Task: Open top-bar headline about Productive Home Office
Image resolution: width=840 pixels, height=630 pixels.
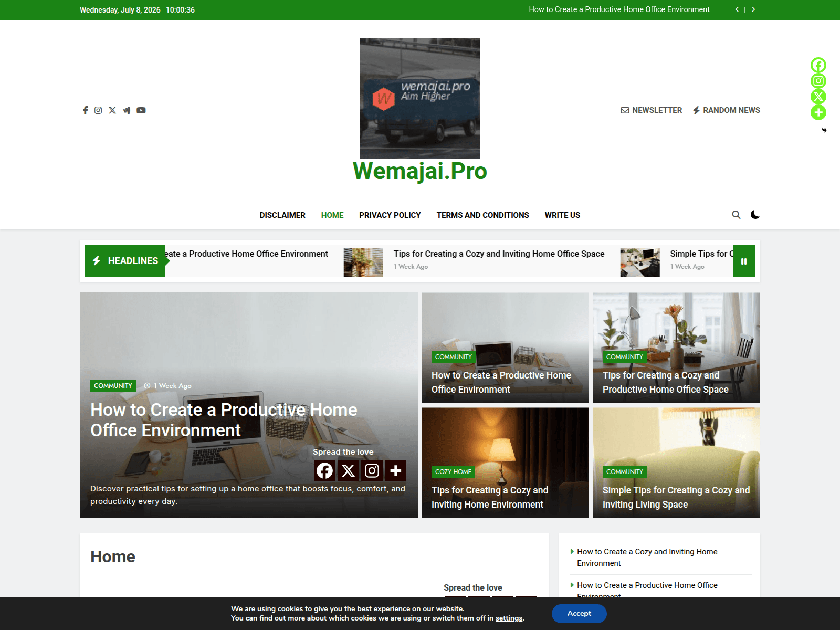Action: click(619, 9)
